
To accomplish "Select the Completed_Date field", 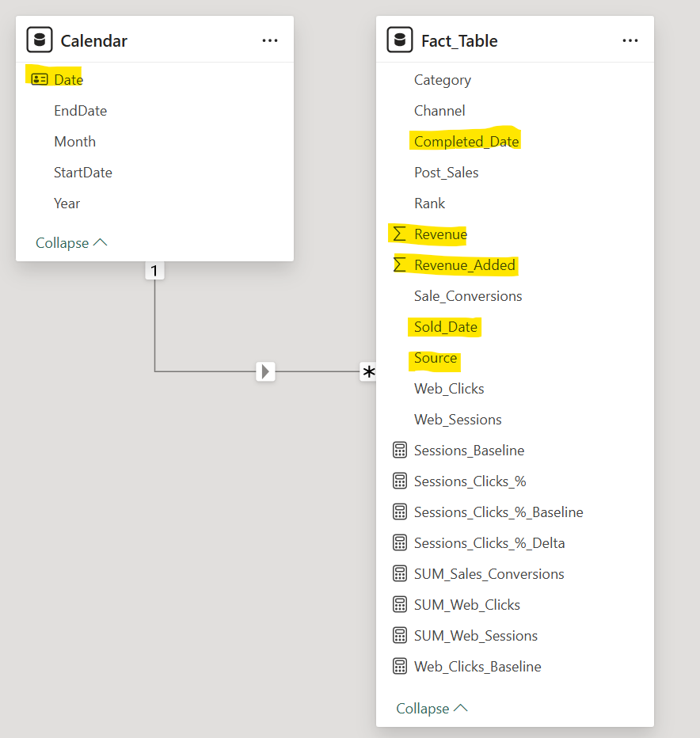I will point(466,142).
